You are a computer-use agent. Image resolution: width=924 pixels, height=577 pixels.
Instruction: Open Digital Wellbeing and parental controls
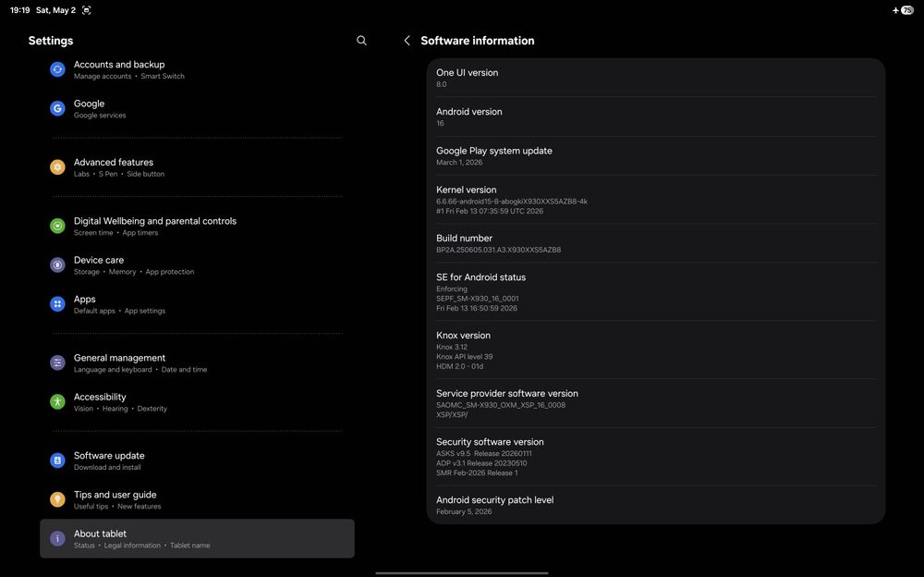click(x=198, y=226)
